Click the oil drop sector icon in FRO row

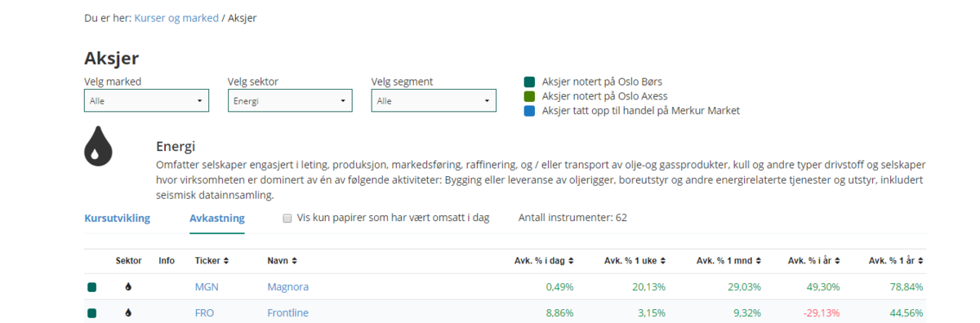point(128,312)
